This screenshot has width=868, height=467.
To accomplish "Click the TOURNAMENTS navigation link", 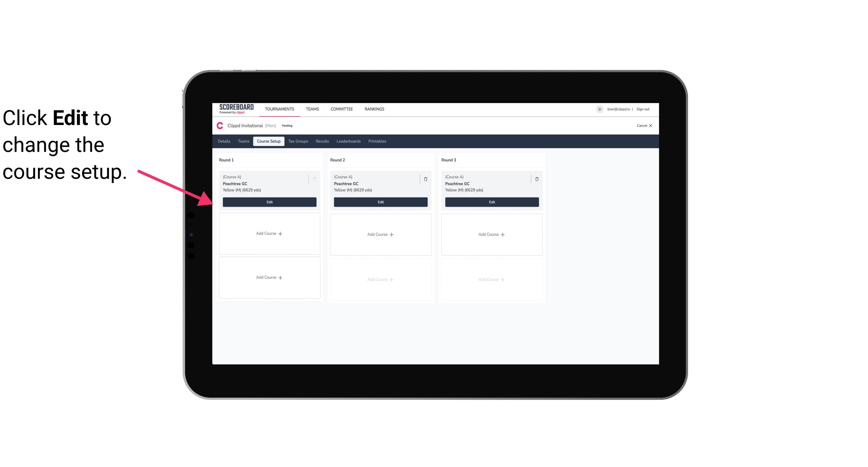I will tap(280, 109).
